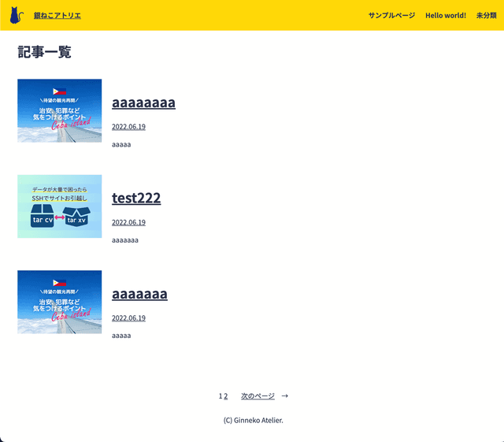
Task: Click the 2022.06.19 date of the last article
Action: click(x=128, y=318)
